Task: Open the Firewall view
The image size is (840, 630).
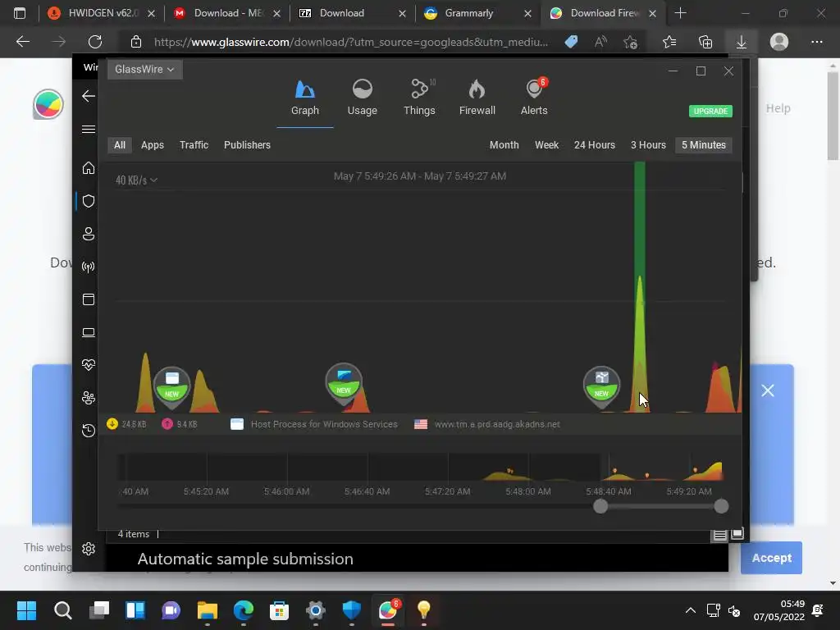Action: click(x=477, y=98)
